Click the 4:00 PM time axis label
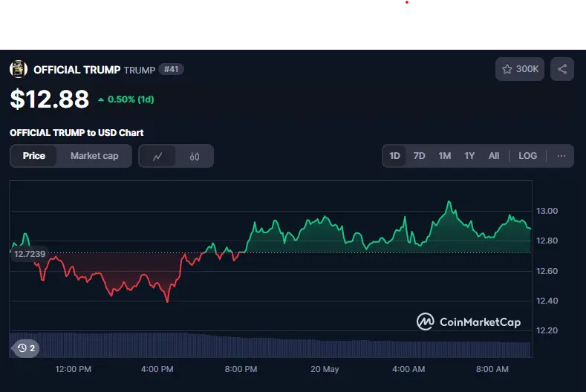The height and width of the screenshot is (392, 586). (x=157, y=369)
